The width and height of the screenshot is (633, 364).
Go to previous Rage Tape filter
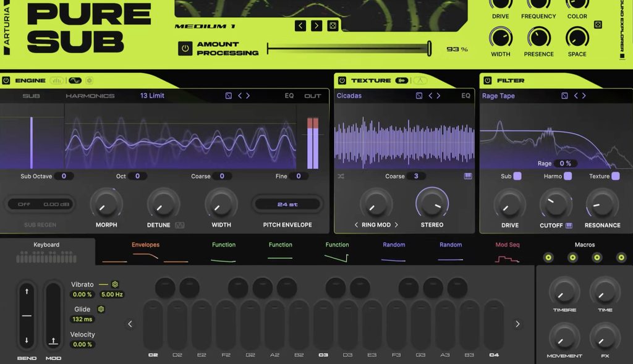tap(576, 96)
